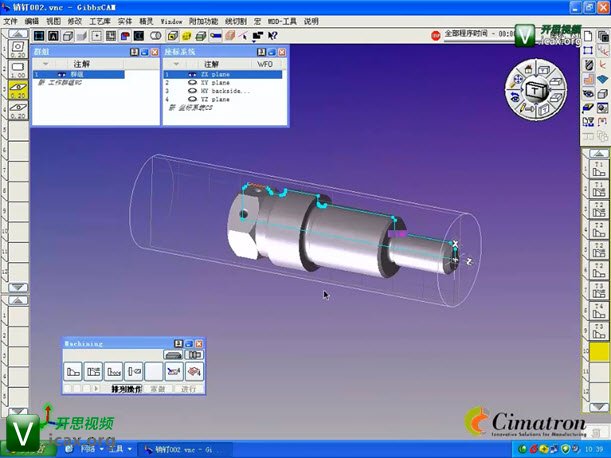Open the dropdown arrow in 坐标系统 panel header
The height and width of the screenshot is (458, 611).
tap(176, 64)
